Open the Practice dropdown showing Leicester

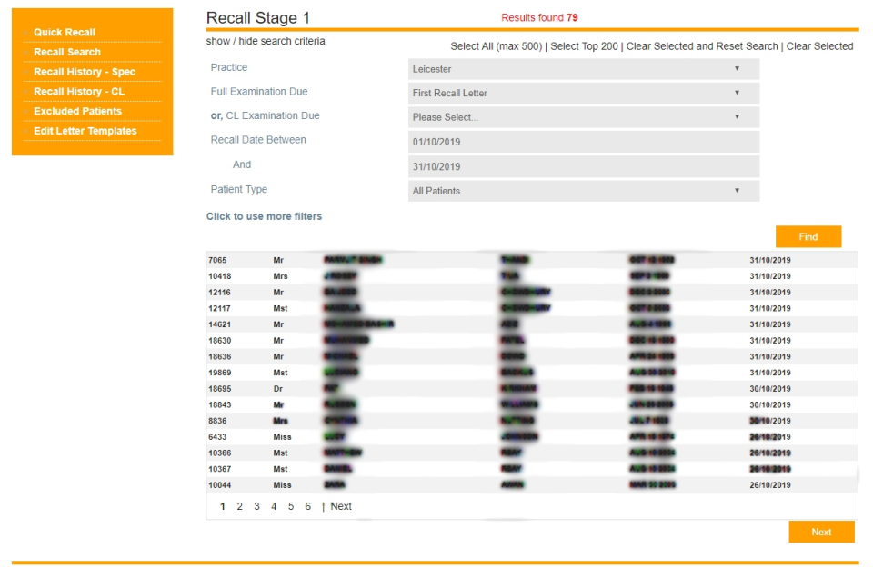584,69
